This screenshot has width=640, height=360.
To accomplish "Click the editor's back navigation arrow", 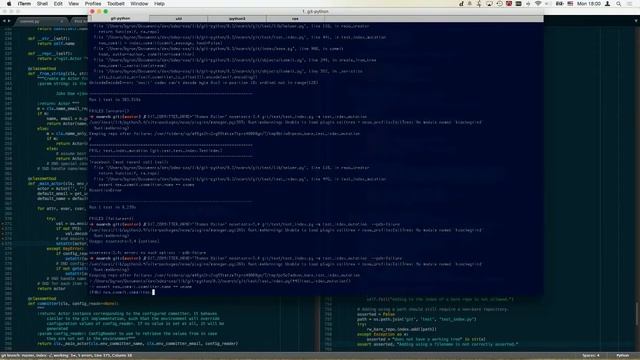I will [x=4, y=21].
